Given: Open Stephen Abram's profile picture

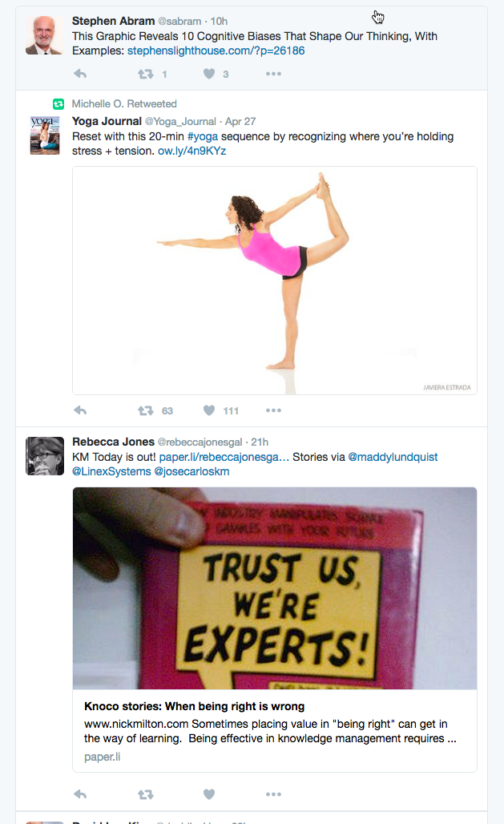Looking at the screenshot, I should (x=45, y=35).
